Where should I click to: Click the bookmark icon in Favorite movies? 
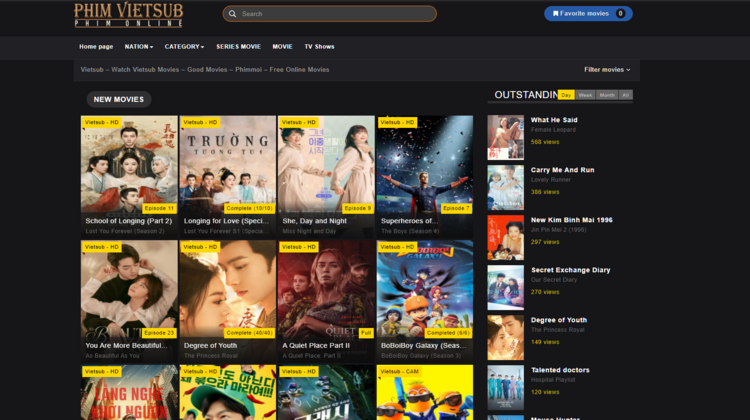[555, 14]
